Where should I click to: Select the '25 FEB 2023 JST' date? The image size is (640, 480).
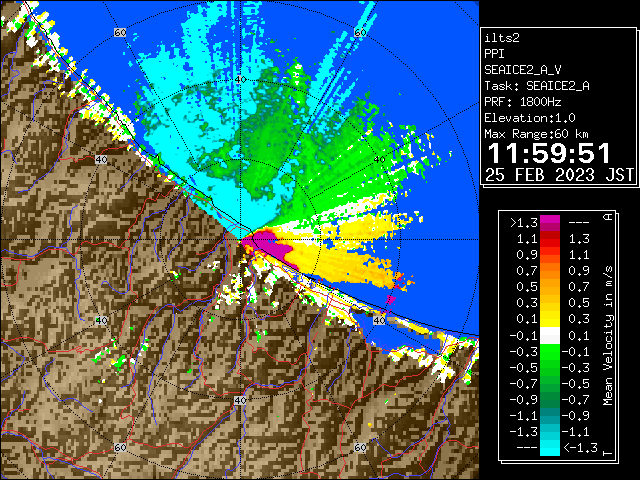coord(559,175)
